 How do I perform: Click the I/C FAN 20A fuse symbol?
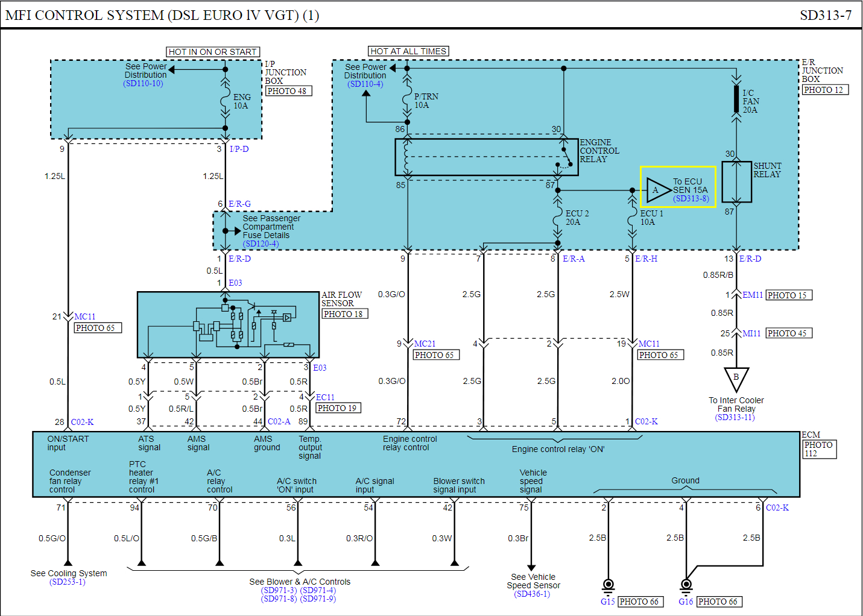click(736, 99)
